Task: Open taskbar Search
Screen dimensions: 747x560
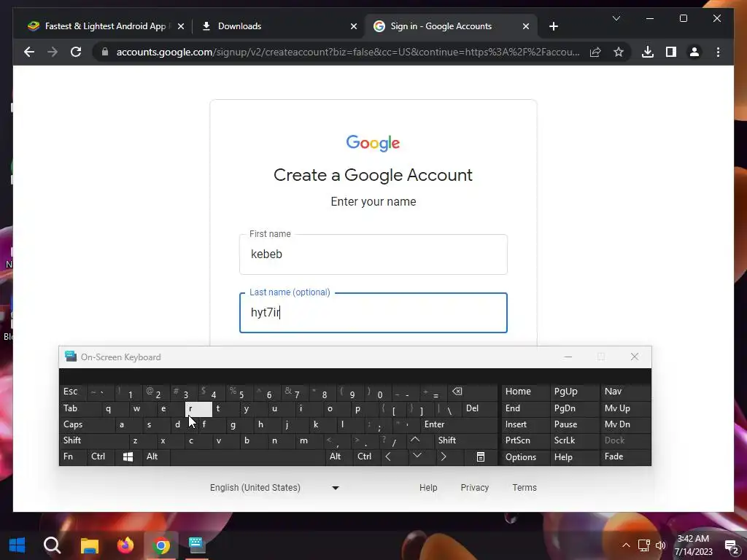Action: click(x=53, y=545)
